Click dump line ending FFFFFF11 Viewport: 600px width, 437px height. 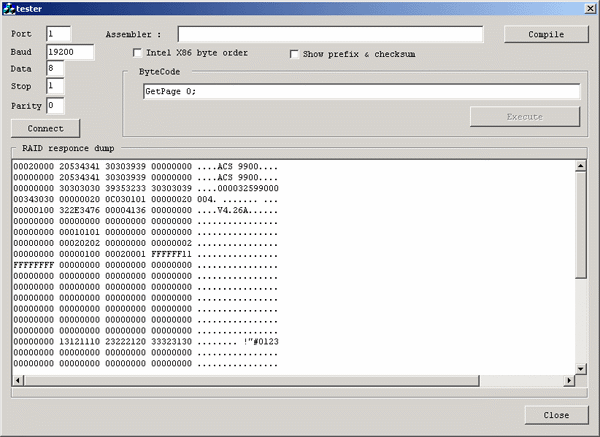coord(146,254)
